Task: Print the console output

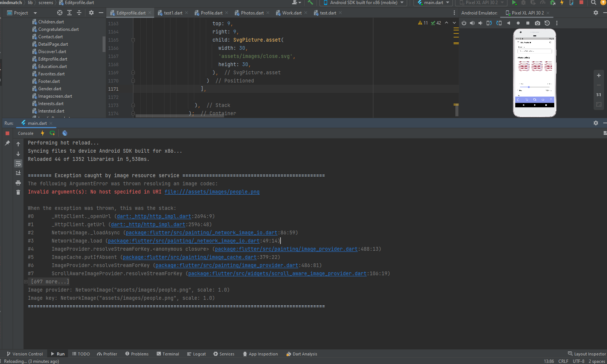Action: click(18, 183)
